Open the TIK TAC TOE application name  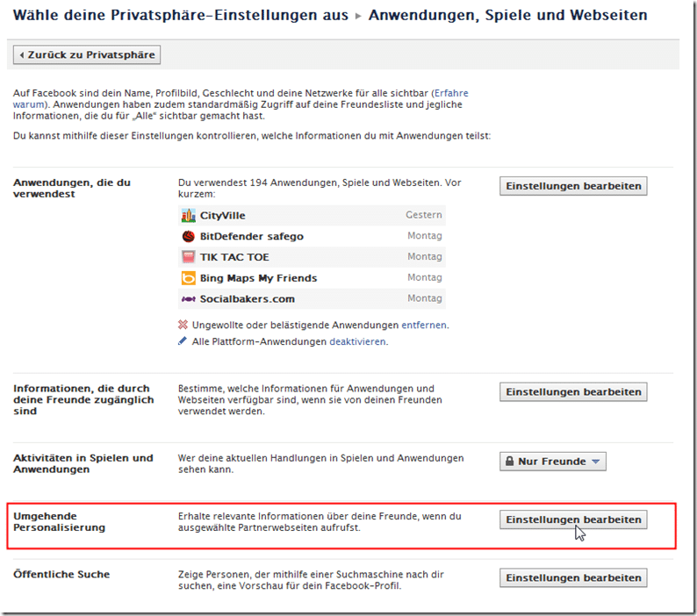click(x=234, y=257)
